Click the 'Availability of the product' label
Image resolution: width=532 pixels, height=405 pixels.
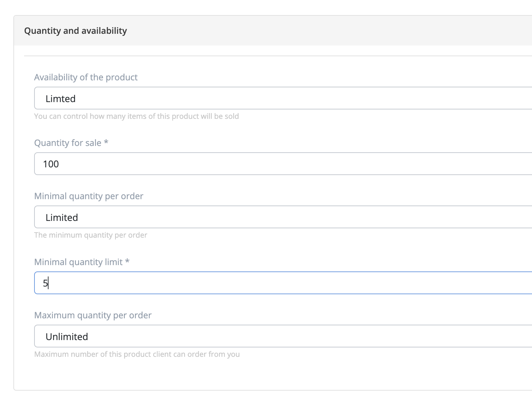coord(86,77)
